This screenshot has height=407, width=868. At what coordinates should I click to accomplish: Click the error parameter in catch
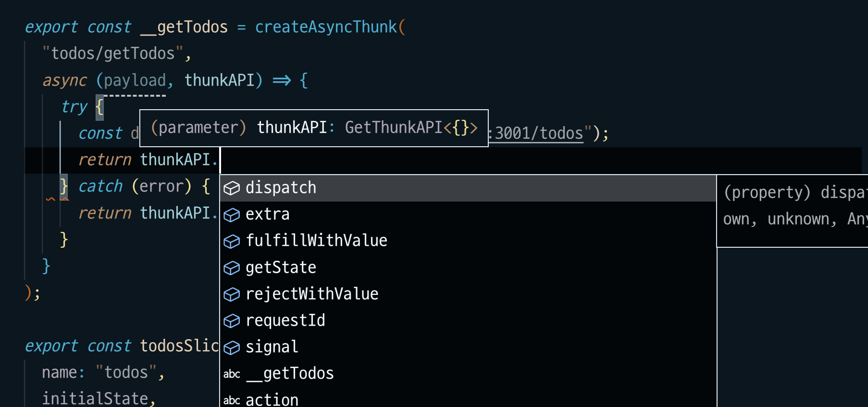pos(161,187)
